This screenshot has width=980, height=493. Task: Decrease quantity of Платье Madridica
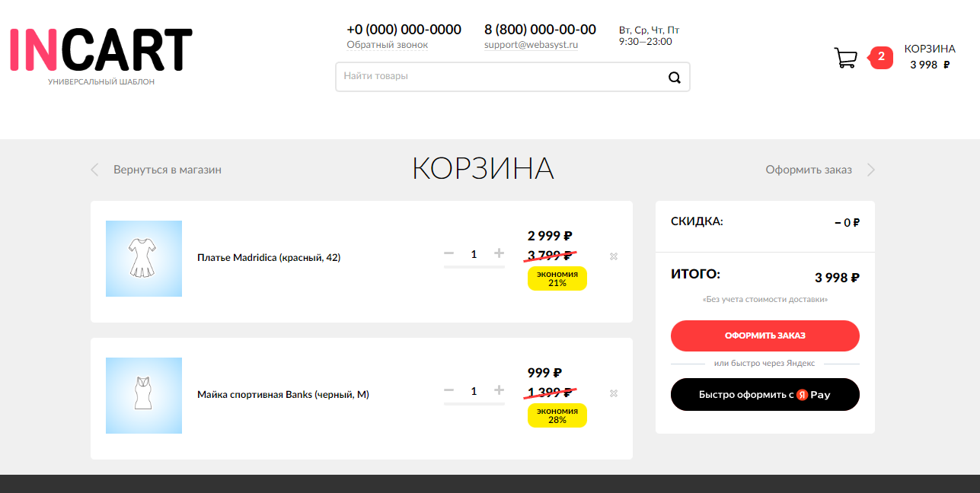(449, 253)
